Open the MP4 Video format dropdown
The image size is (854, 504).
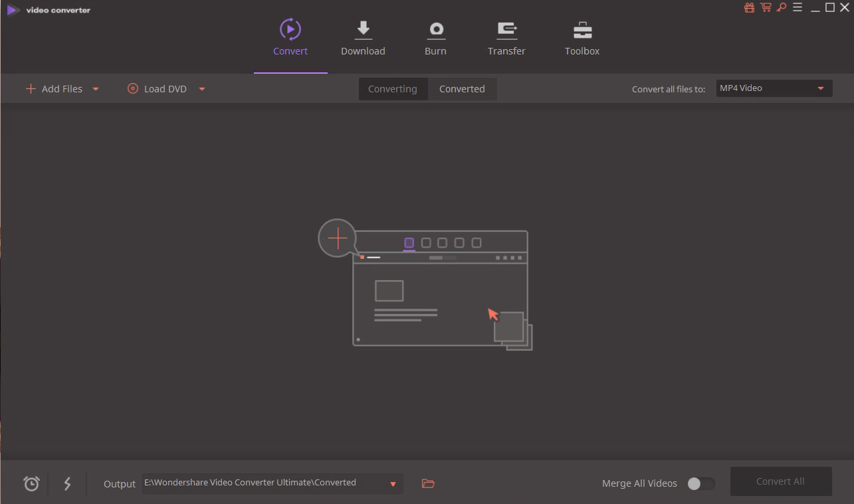pos(774,88)
